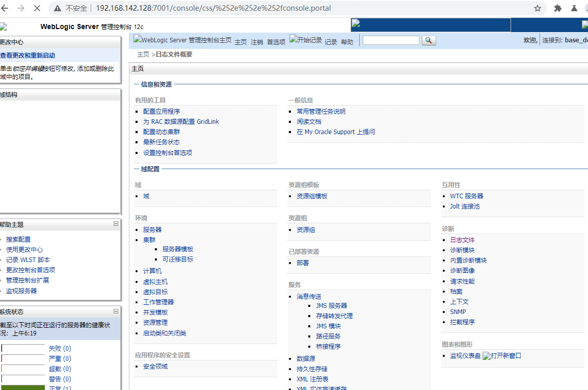Focus the console search text box
Viewport: 588px width, 390px height.
[391, 40]
